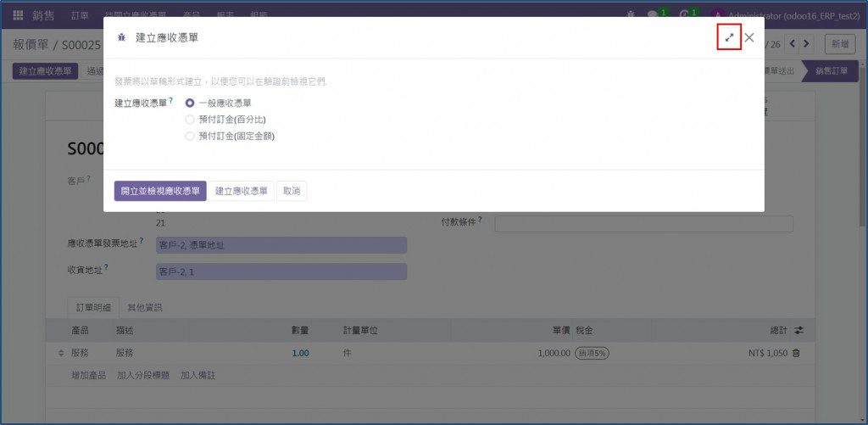
Task: Click the 開立並檢視應收憑單 button
Action: (x=160, y=191)
